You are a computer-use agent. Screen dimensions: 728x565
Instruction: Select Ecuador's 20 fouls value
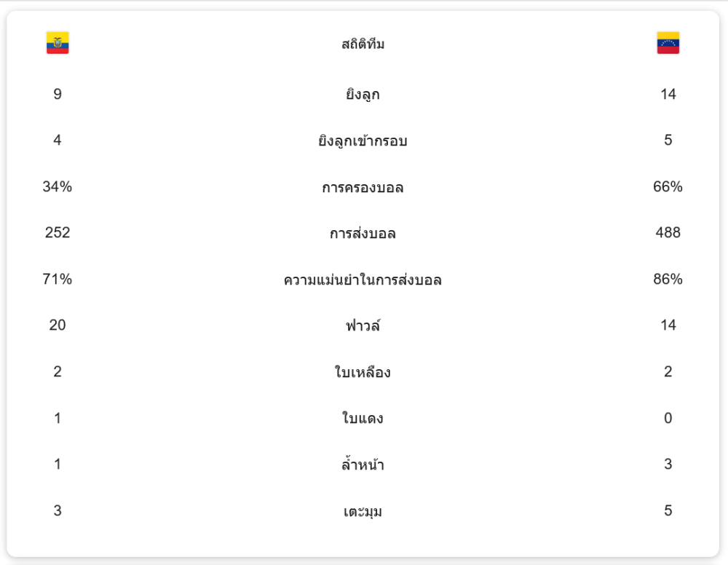click(x=58, y=325)
